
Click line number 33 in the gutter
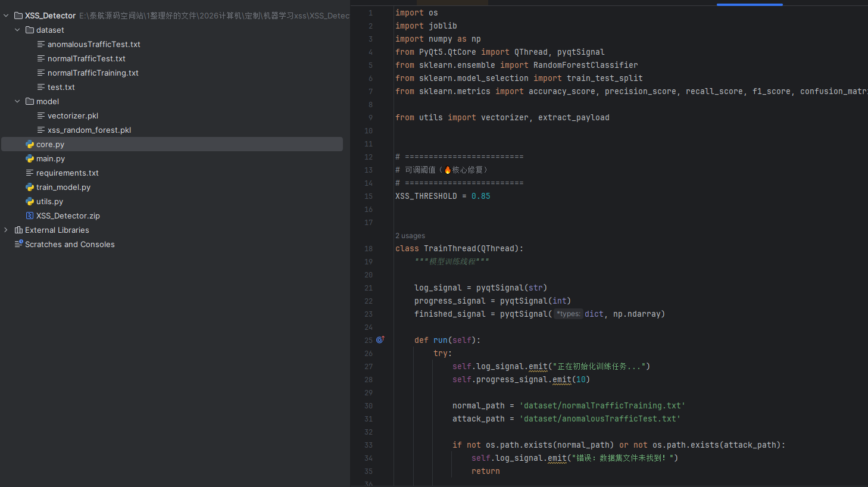369,445
